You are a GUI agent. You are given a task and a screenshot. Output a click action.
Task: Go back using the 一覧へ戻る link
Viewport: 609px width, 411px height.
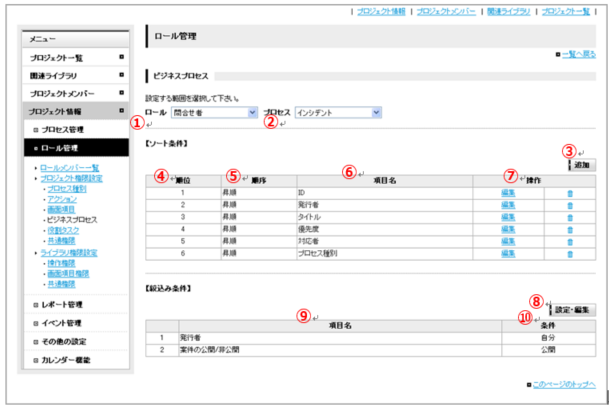(579, 54)
